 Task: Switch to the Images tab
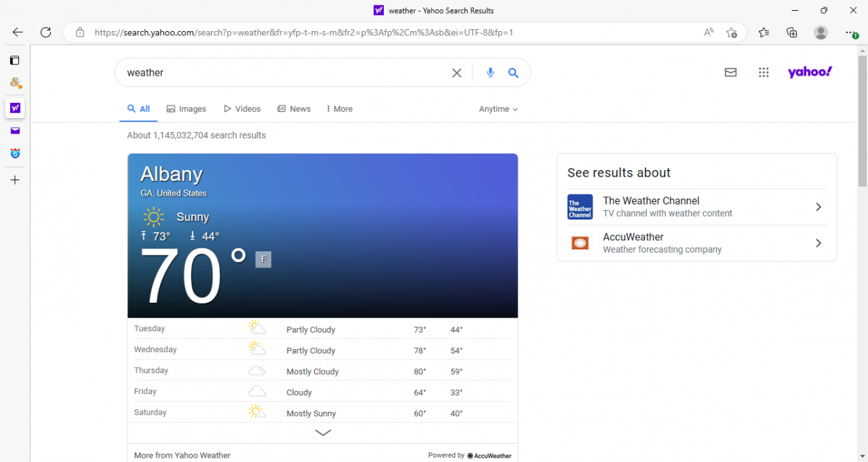(x=186, y=109)
